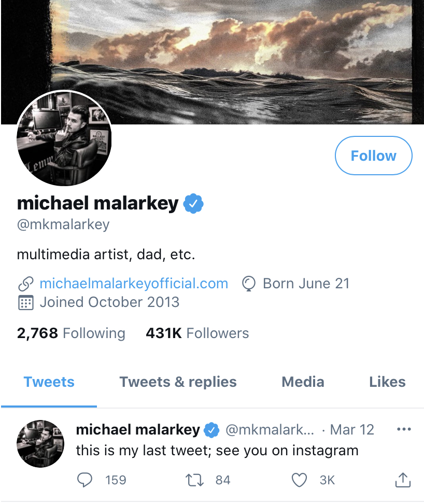
Task: Click the link chain icon before website
Action: (25, 284)
